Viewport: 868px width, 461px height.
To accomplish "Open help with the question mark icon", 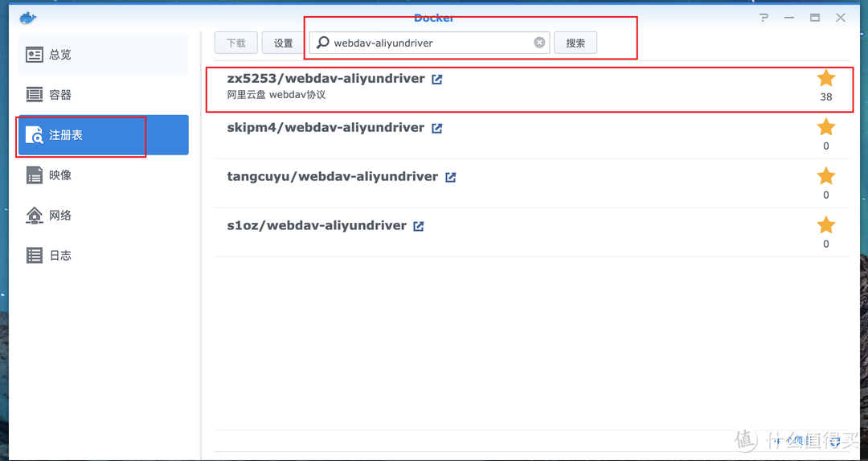I will click(x=764, y=18).
